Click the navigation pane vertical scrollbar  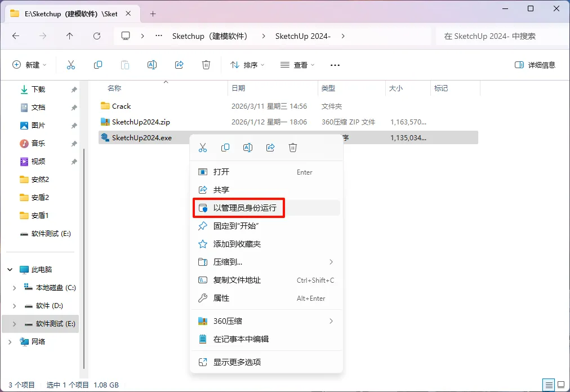click(x=84, y=259)
